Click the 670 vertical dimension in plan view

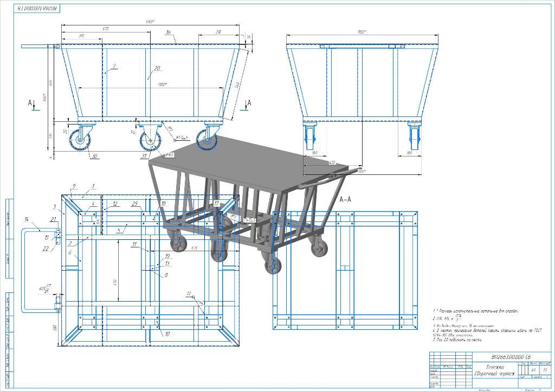115,282
